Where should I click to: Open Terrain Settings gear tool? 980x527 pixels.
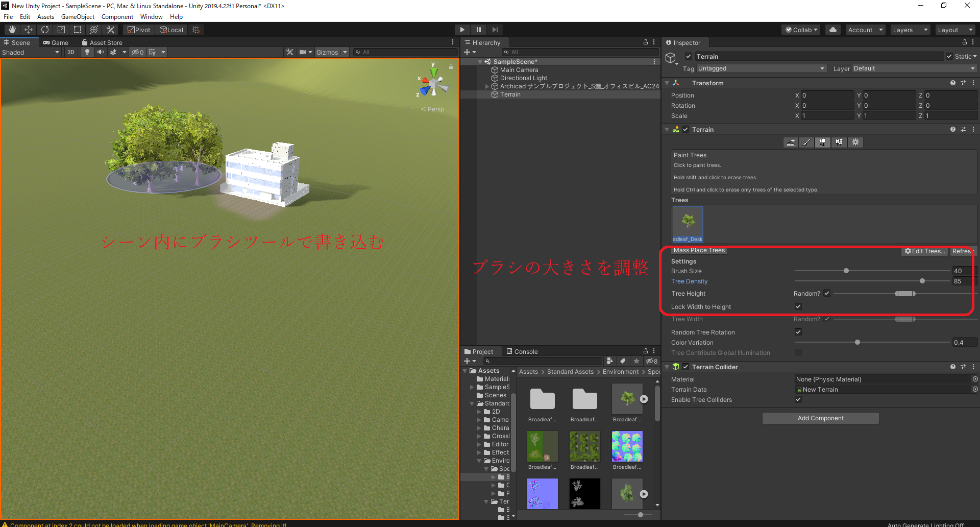[x=855, y=142]
